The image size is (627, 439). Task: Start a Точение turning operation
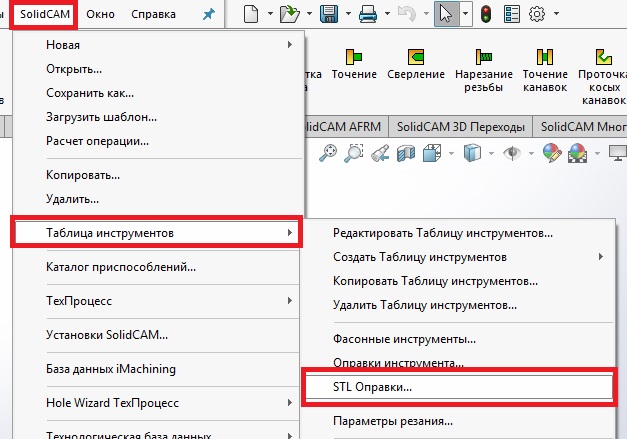click(354, 64)
